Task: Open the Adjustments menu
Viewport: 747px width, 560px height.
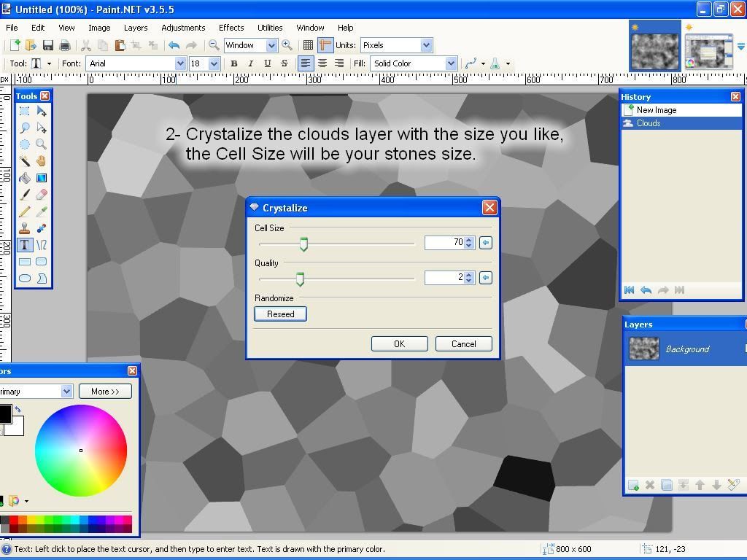Action: pyautogui.click(x=183, y=28)
